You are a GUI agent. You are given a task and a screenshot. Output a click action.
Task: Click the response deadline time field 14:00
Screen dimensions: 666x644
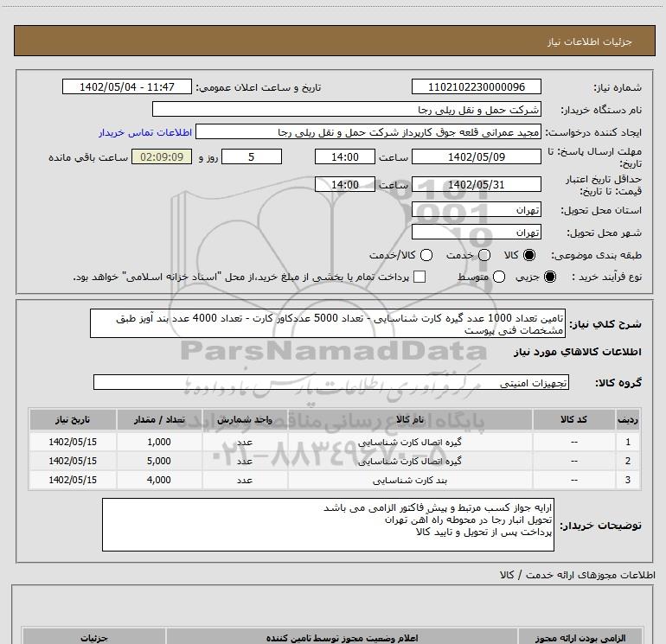click(x=345, y=156)
